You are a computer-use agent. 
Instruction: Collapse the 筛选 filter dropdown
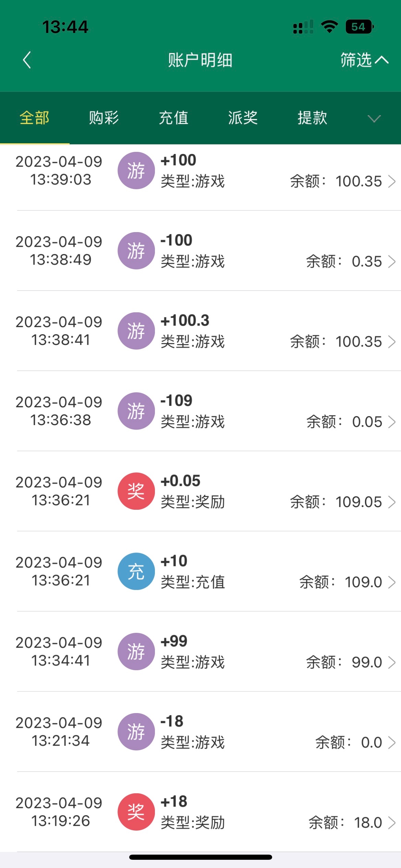point(364,60)
